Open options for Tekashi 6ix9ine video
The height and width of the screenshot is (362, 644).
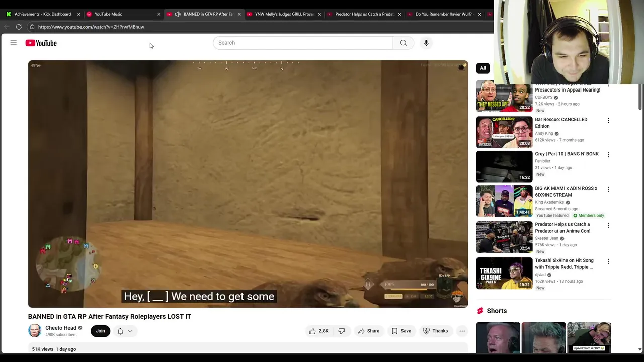point(608,261)
